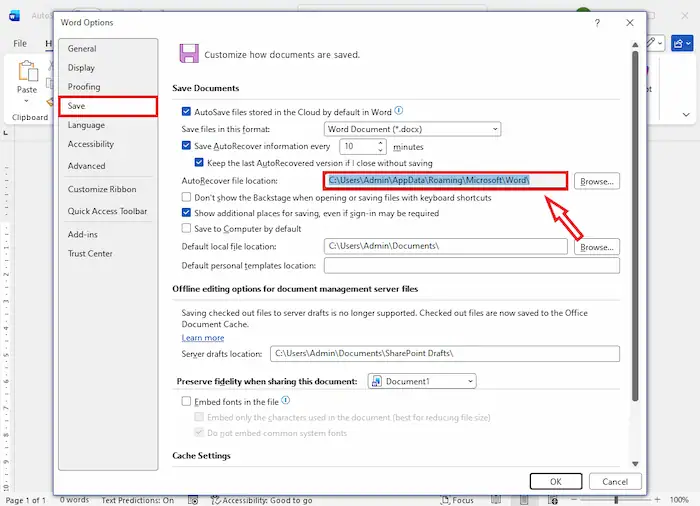Click the Default personal templates location field

coord(471,265)
